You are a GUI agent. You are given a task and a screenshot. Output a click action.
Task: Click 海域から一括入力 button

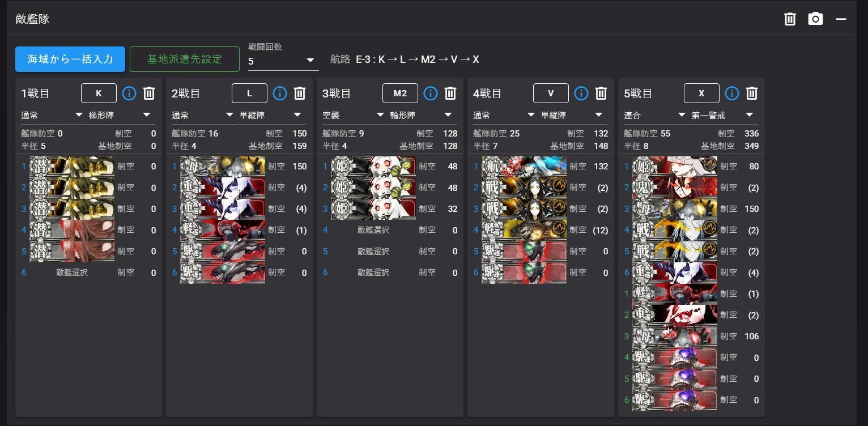tap(70, 59)
